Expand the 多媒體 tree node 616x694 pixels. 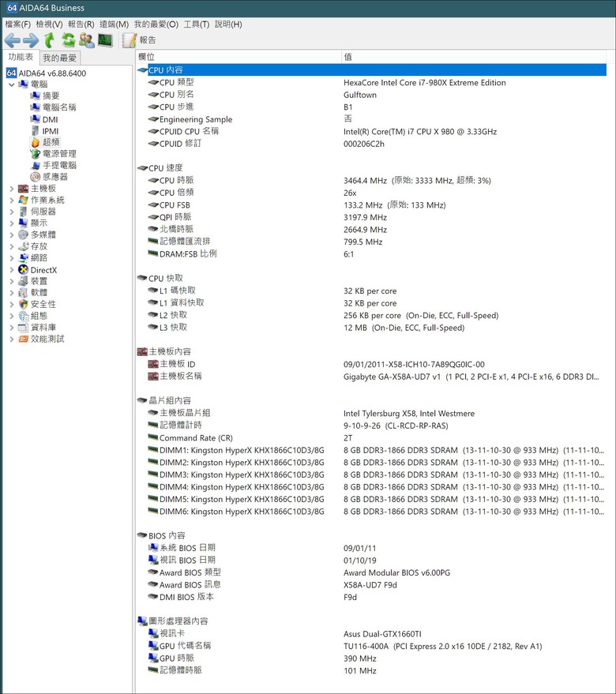pos(12,234)
